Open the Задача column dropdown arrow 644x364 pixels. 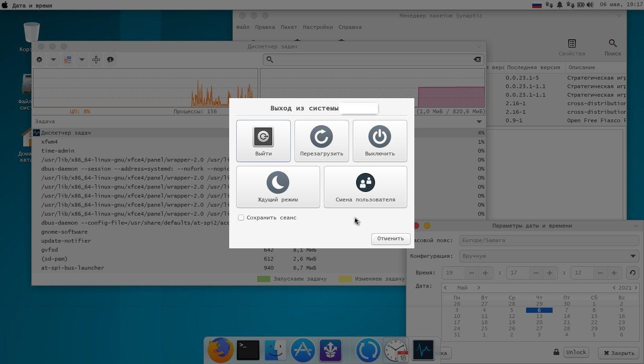[479, 122]
